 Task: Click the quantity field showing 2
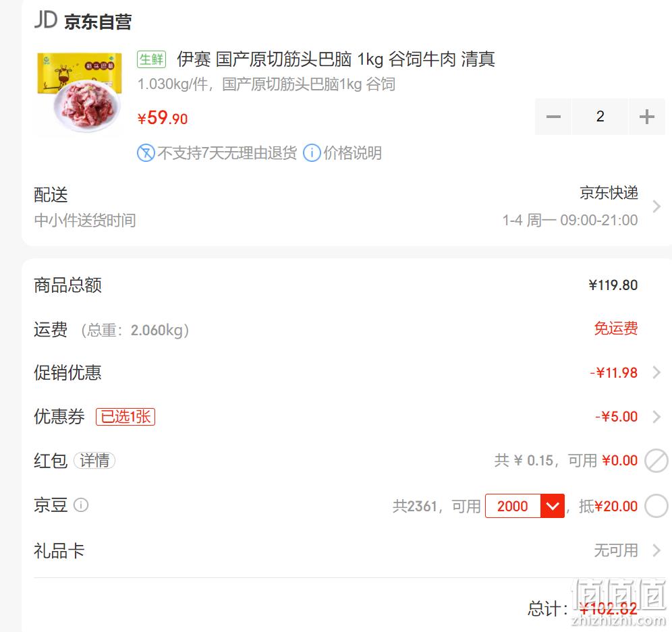coord(600,117)
